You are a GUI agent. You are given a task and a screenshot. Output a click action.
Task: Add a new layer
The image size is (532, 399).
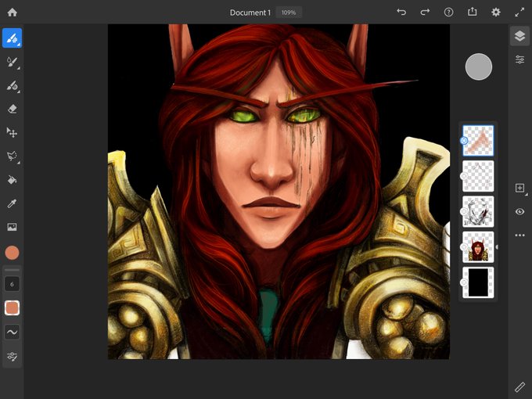tap(519, 188)
